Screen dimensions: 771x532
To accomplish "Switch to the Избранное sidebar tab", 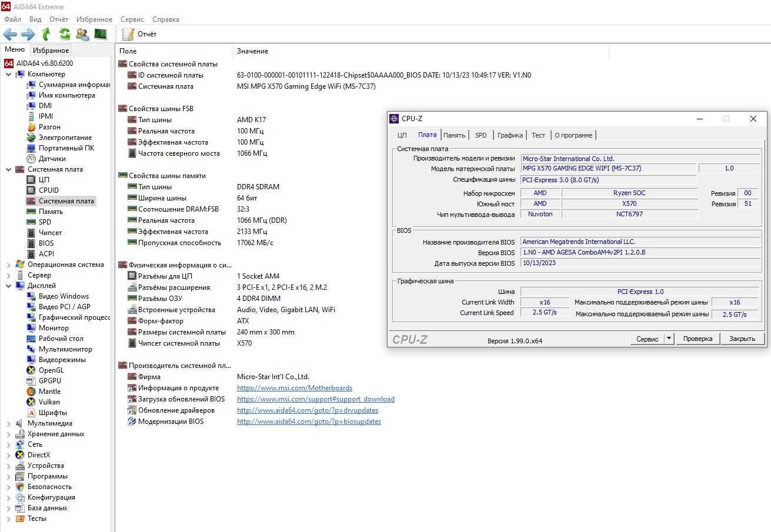I will coord(51,51).
